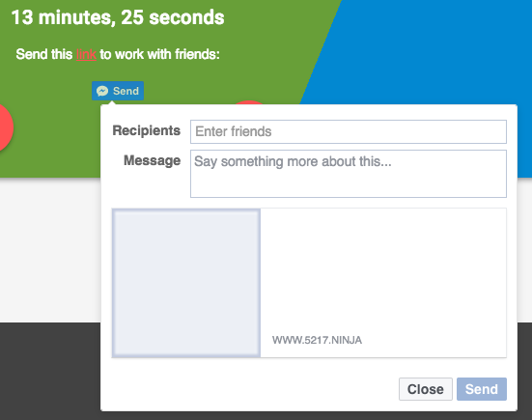The height and width of the screenshot is (420, 532).
Task: Click the red circle peeking above the dialog
Action: 249,102
